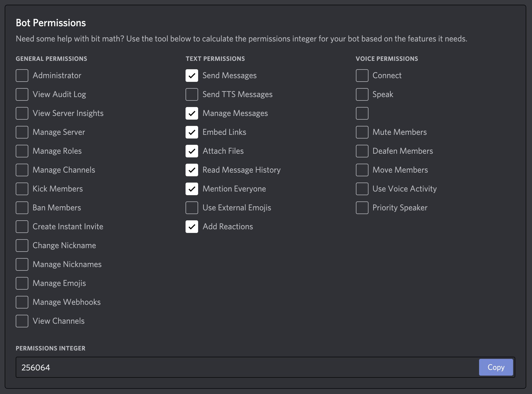Image resolution: width=532 pixels, height=394 pixels.
Task: Uncheck the Send Messages permission
Action: click(x=192, y=76)
